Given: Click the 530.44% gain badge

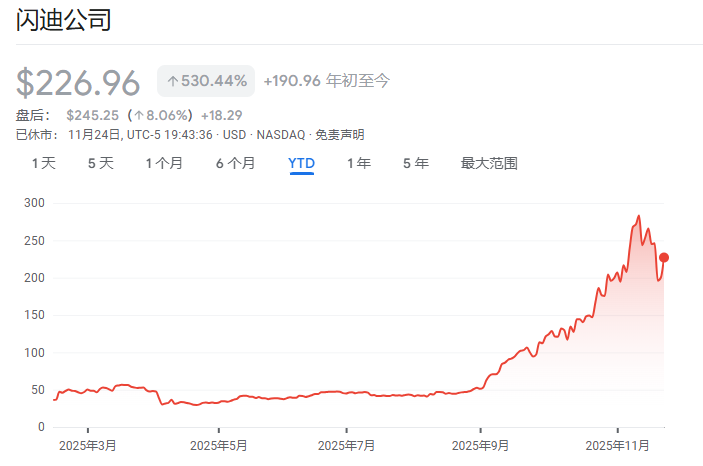Looking at the screenshot, I should click(206, 81).
